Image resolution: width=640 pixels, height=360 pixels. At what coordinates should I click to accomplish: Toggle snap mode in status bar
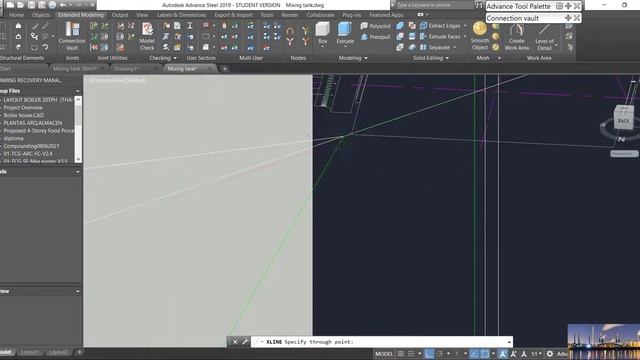pyautogui.click(x=411, y=354)
